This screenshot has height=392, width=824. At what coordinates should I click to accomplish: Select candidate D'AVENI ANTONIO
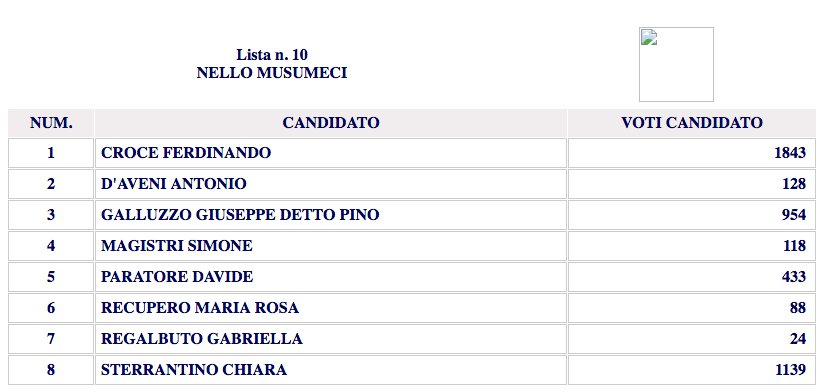pyautogui.click(x=173, y=184)
